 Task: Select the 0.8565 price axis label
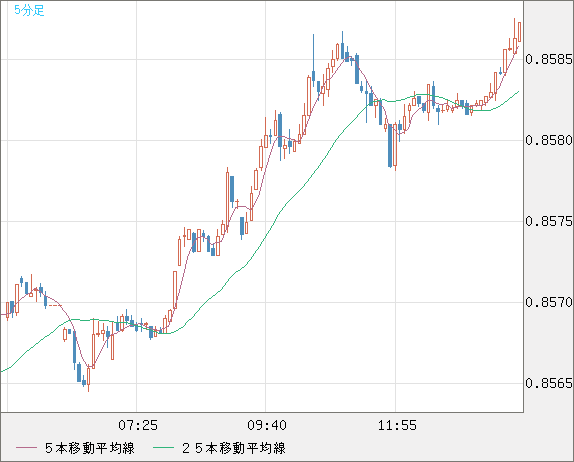pyautogui.click(x=549, y=383)
